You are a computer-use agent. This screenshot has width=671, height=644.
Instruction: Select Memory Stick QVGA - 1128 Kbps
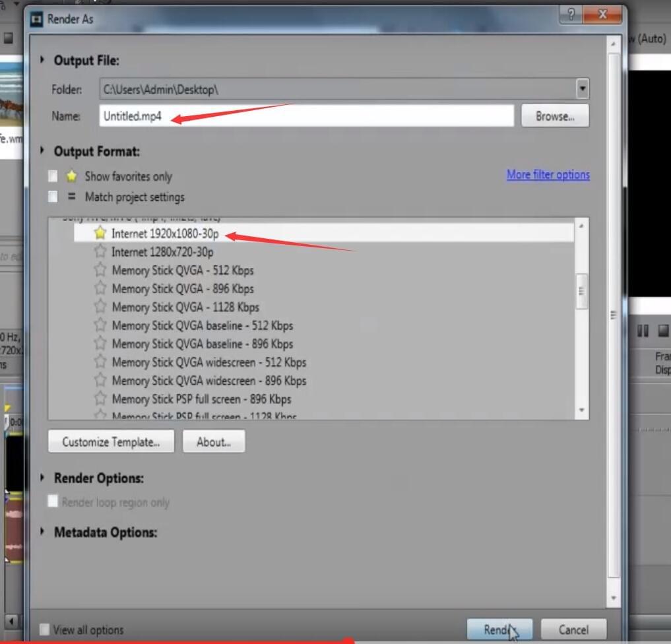[185, 307]
